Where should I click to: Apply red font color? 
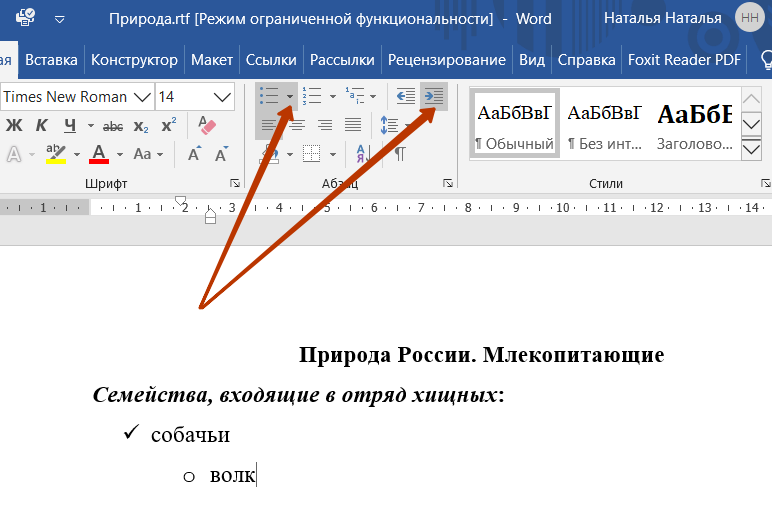[x=99, y=154]
